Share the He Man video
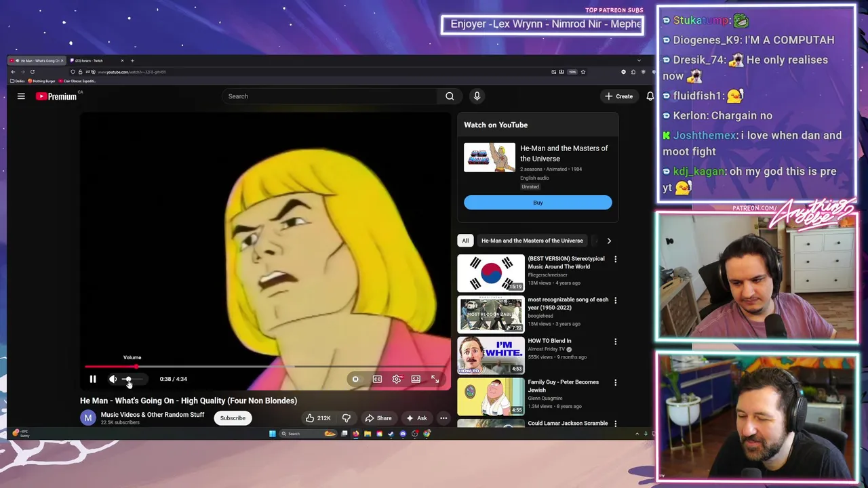This screenshot has width=868, height=488. pos(378,418)
